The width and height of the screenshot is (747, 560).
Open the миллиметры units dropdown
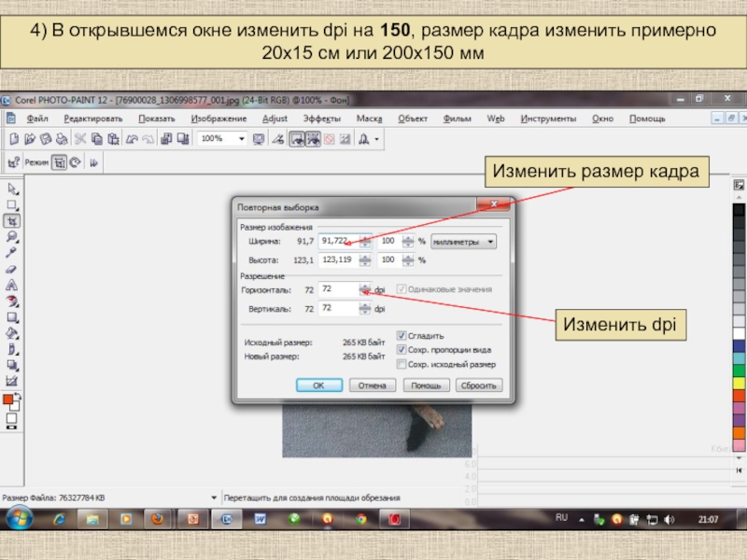463,242
